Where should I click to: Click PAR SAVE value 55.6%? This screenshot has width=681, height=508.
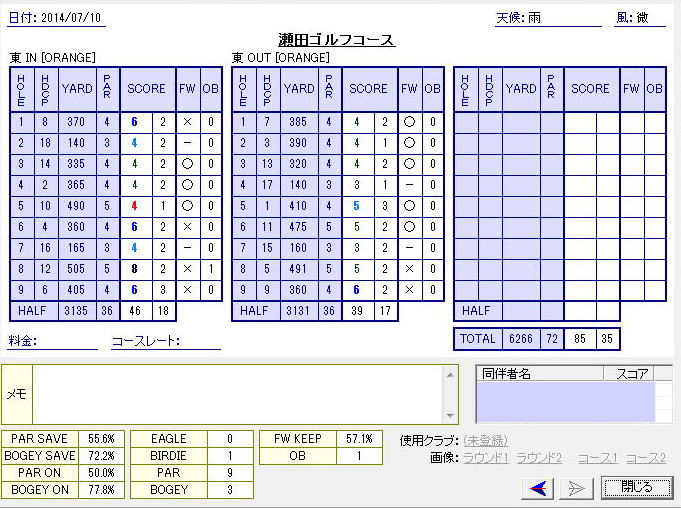pos(101,439)
